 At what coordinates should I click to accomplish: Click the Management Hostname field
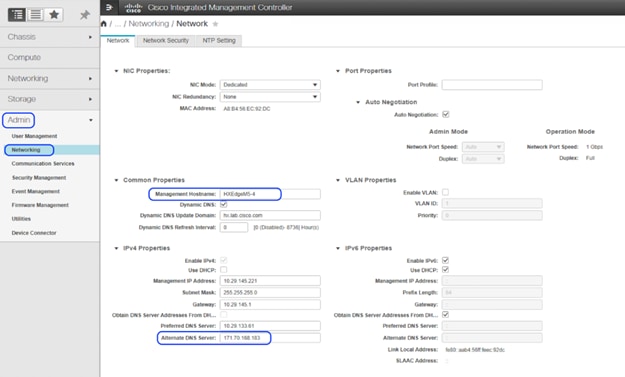270,194
